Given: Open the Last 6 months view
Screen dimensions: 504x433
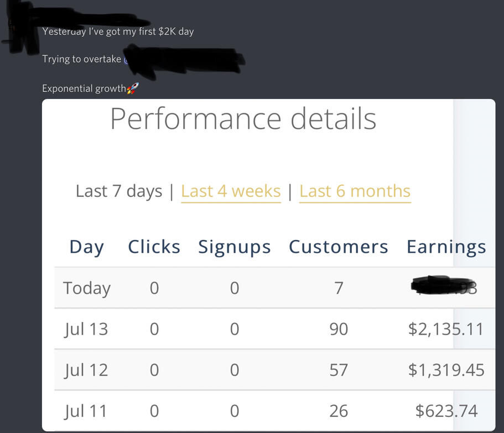Looking at the screenshot, I should point(355,191).
